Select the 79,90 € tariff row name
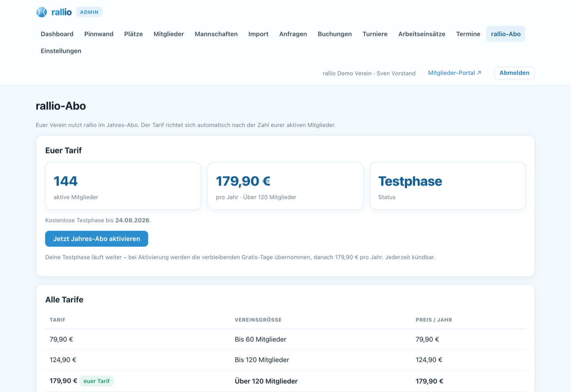The height and width of the screenshot is (392, 571). click(61, 339)
